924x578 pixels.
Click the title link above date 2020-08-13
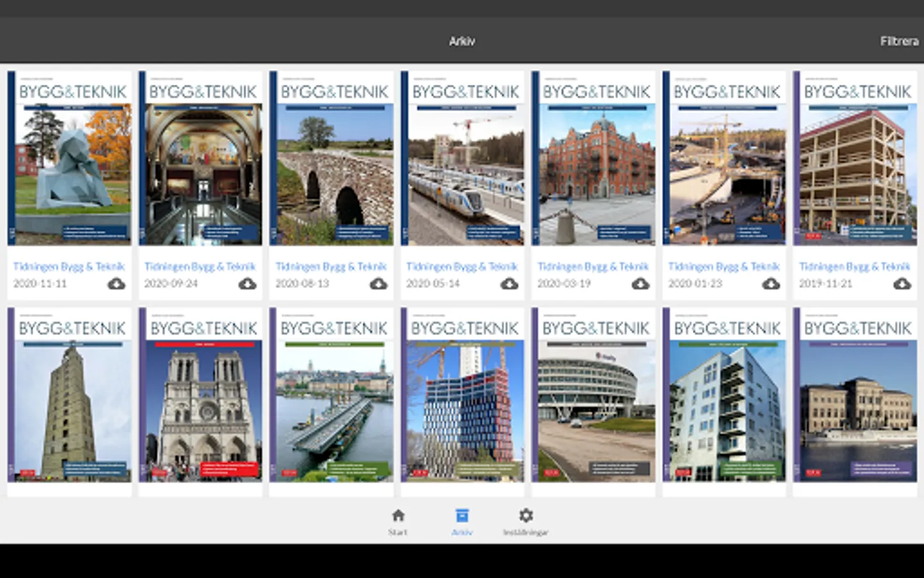coord(331,267)
